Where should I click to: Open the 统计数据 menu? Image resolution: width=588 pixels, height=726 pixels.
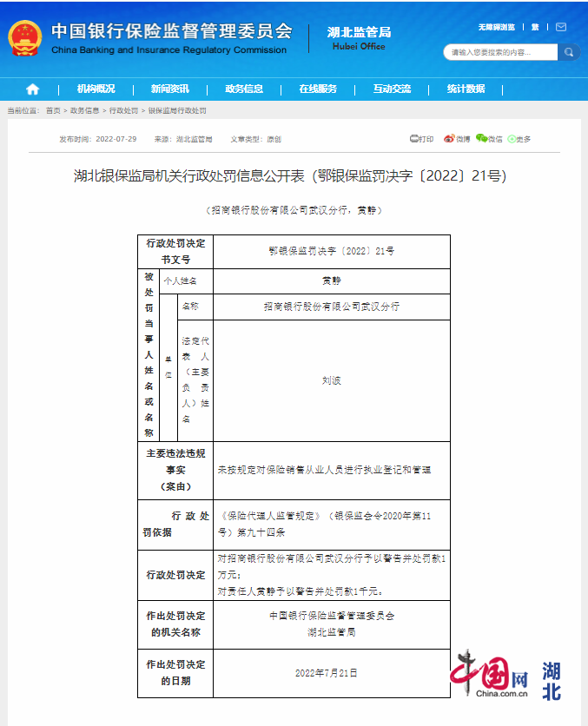pyautogui.click(x=466, y=89)
